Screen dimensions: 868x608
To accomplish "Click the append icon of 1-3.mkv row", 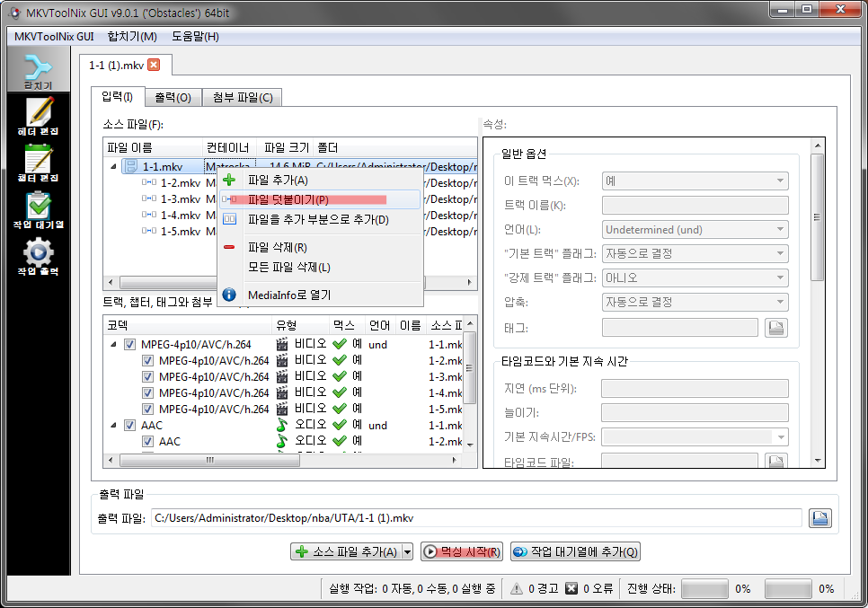I will (149, 198).
